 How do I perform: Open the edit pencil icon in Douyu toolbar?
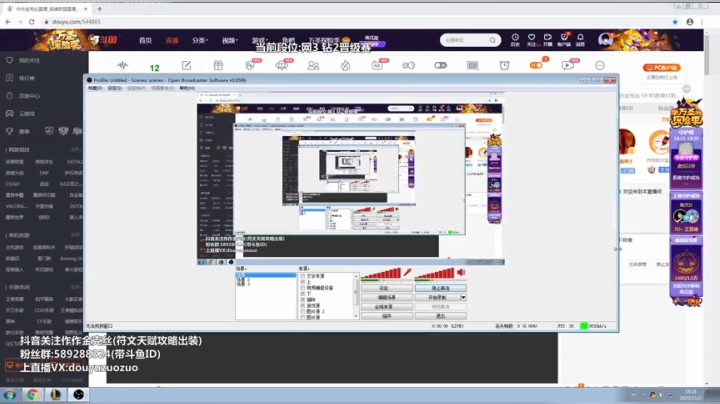point(186,65)
